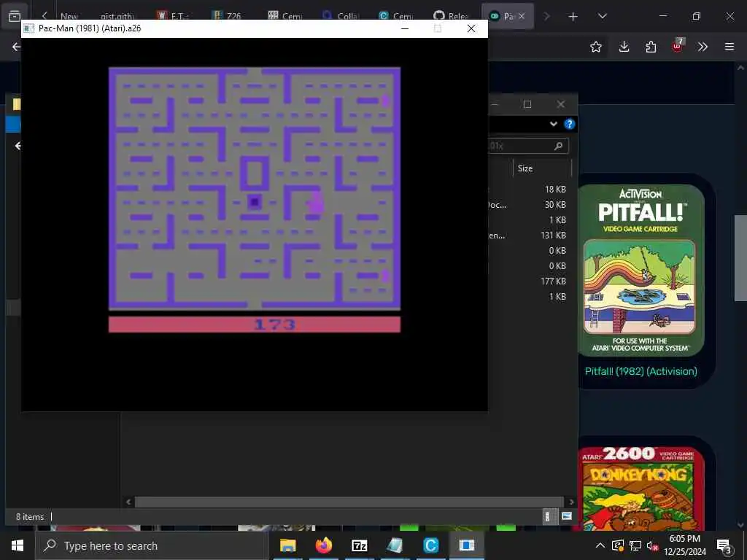Open a new browser tab with plus
The image size is (747, 560).
(x=573, y=17)
